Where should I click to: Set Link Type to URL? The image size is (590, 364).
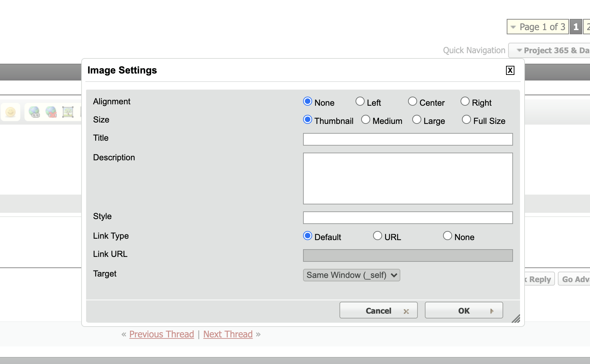click(378, 236)
